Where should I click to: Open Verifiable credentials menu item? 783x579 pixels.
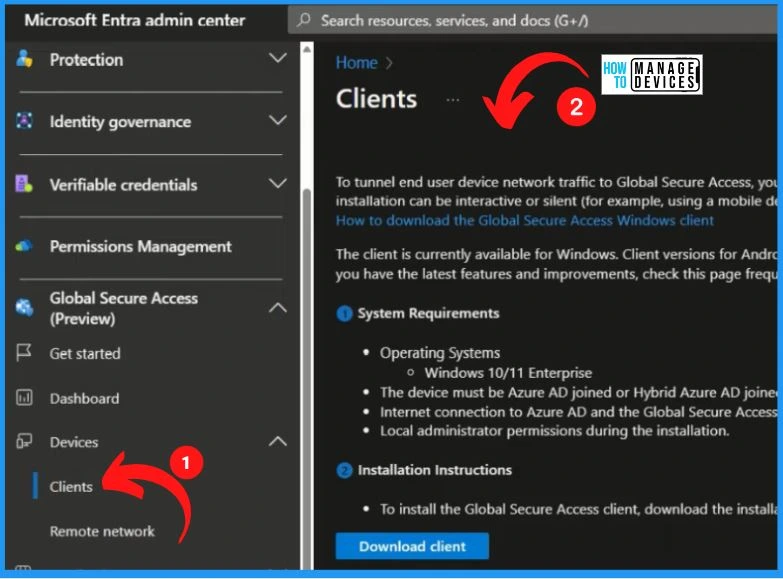[123, 185]
